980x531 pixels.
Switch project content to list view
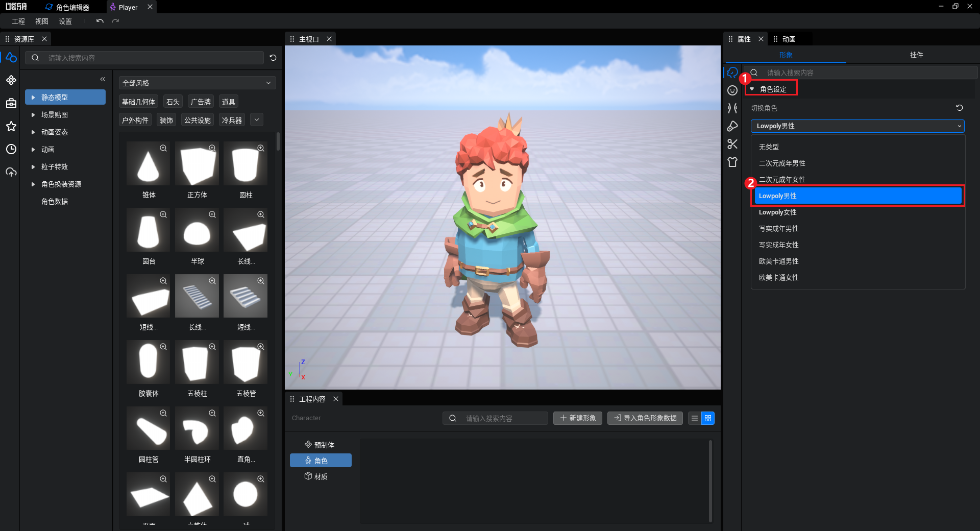pos(695,418)
